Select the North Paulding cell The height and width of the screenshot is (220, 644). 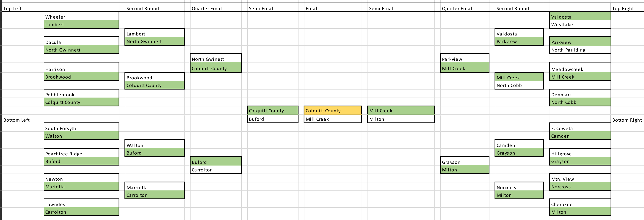click(580, 50)
